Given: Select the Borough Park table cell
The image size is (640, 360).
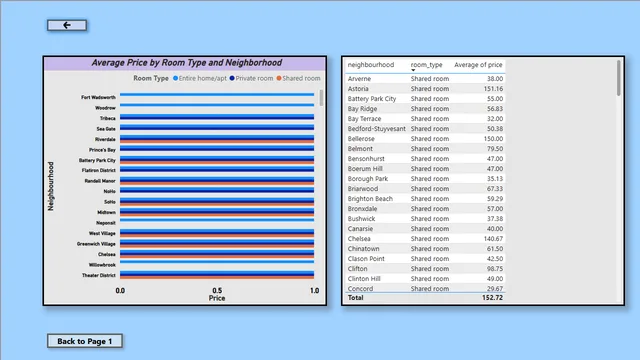Looking at the screenshot, I should point(368,179).
